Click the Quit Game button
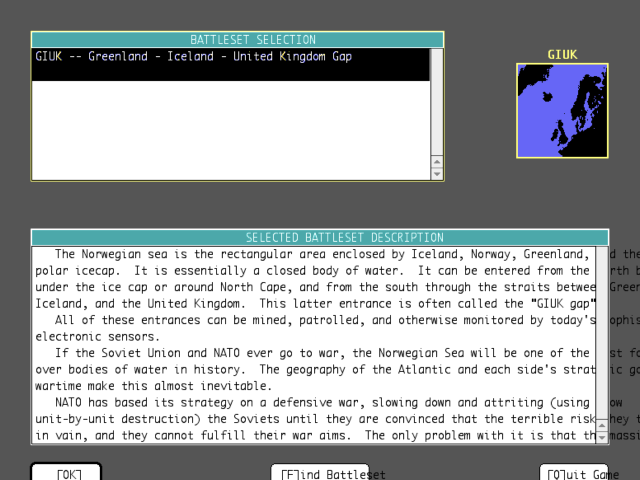This screenshot has width=640, height=480. point(574,472)
